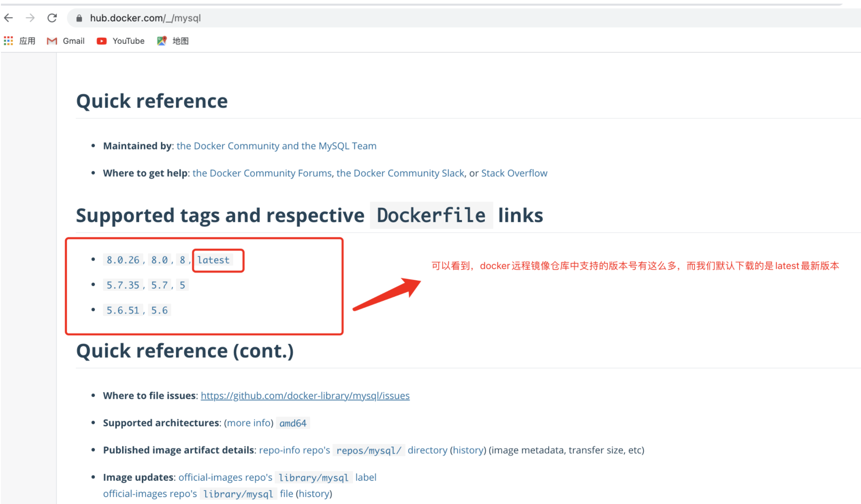This screenshot has width=861, height=504.
Task: Open the 'repo-info repo's repos/mysql/ directory' link
Action: (x=353, y=450)
